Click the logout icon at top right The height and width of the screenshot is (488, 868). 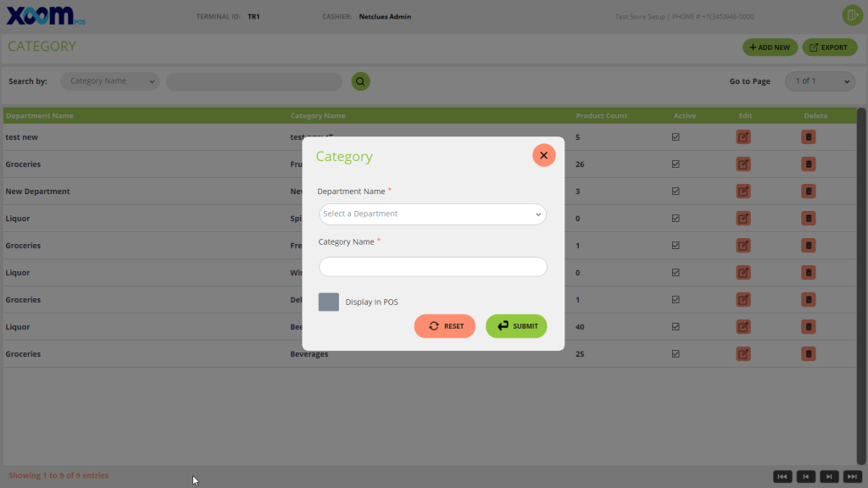pos(851,16)
